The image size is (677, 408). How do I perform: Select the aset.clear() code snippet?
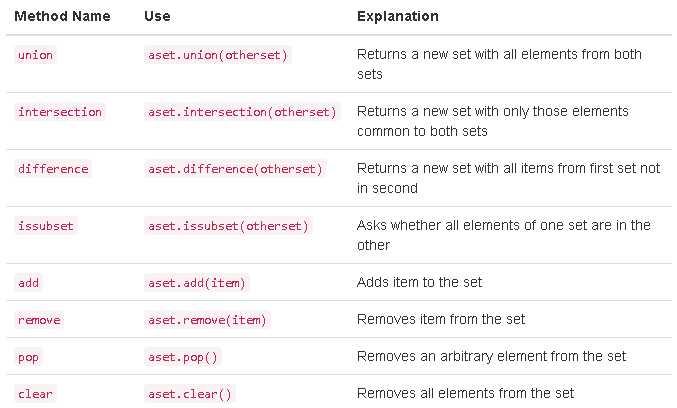(x=190, y=394)
